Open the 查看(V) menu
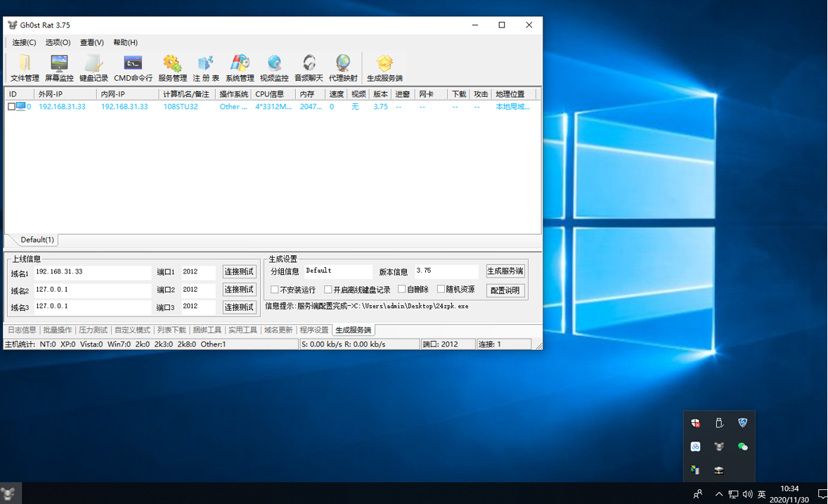Image resolution: width=828 pixels, height=504 pixels. point(92,42)
